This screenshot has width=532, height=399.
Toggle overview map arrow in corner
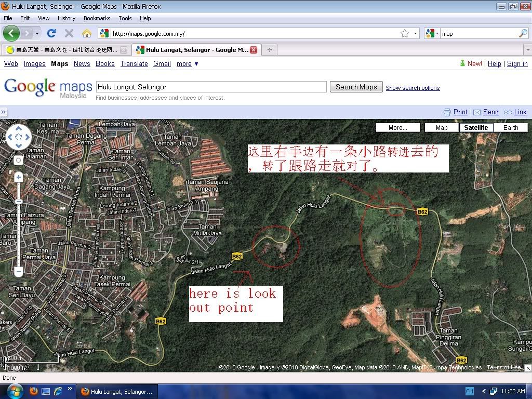(x=528, y=368)
